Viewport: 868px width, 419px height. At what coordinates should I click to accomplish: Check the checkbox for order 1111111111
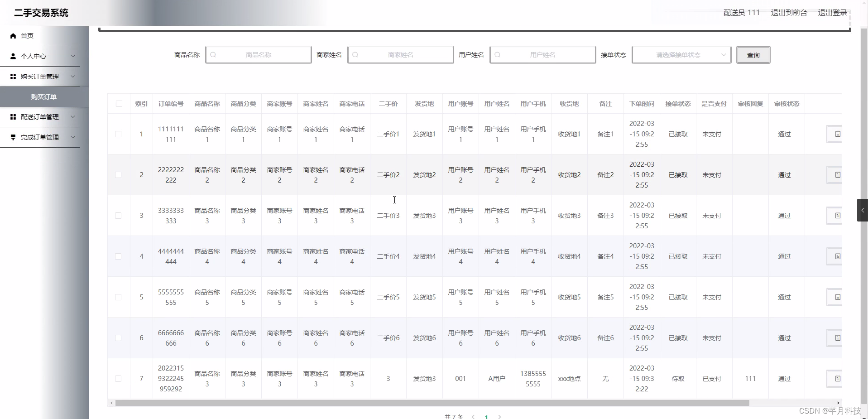[x=118, y=134]
